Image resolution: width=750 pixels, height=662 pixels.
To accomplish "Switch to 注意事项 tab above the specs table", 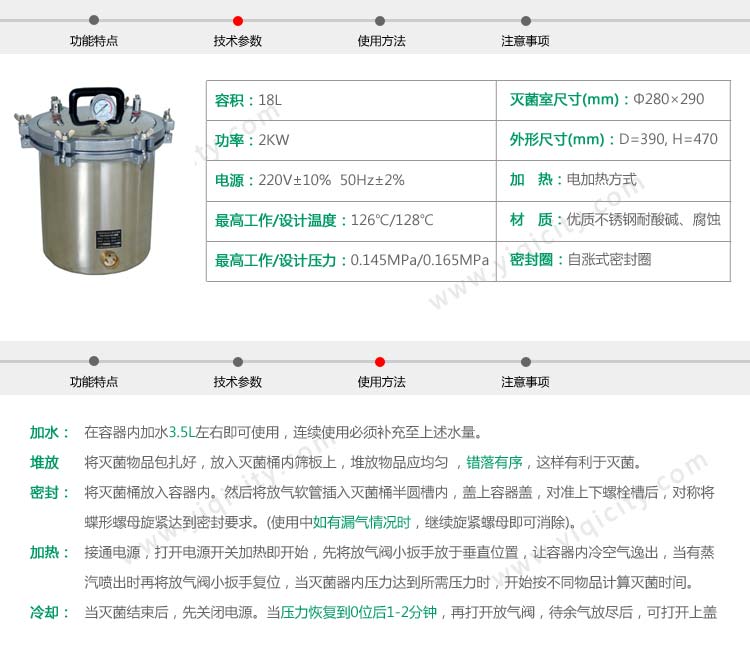I will (526, 41).
